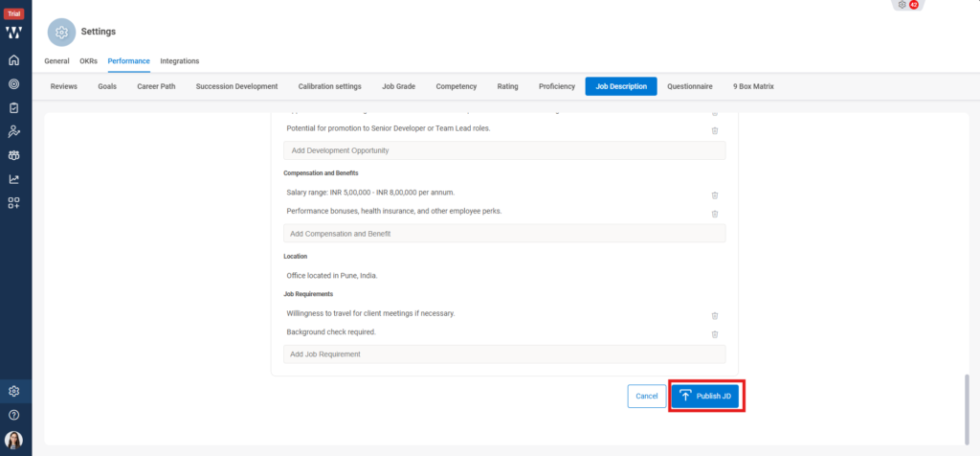Screen dimensions: 980x456
Task: Open the person growth sidebar icon
Action: click(x=13, y=132)
